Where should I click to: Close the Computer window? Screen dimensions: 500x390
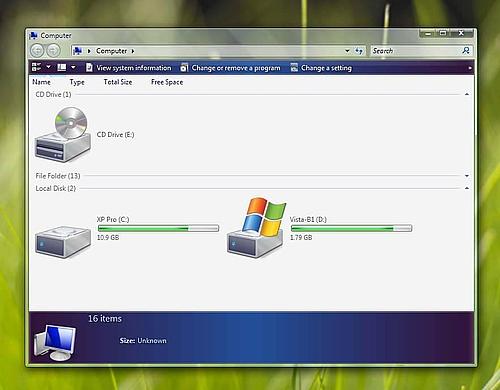pos(461,33)
